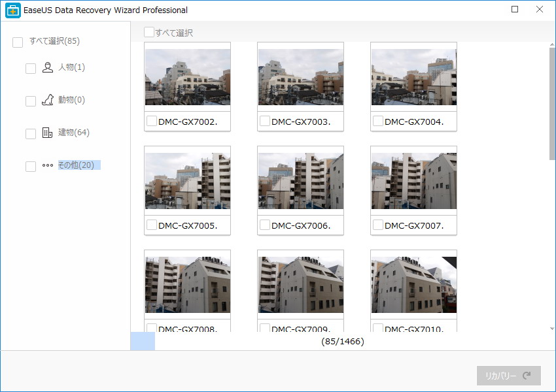Check the DMC-GX7005 file checkbox

[152, 225]
